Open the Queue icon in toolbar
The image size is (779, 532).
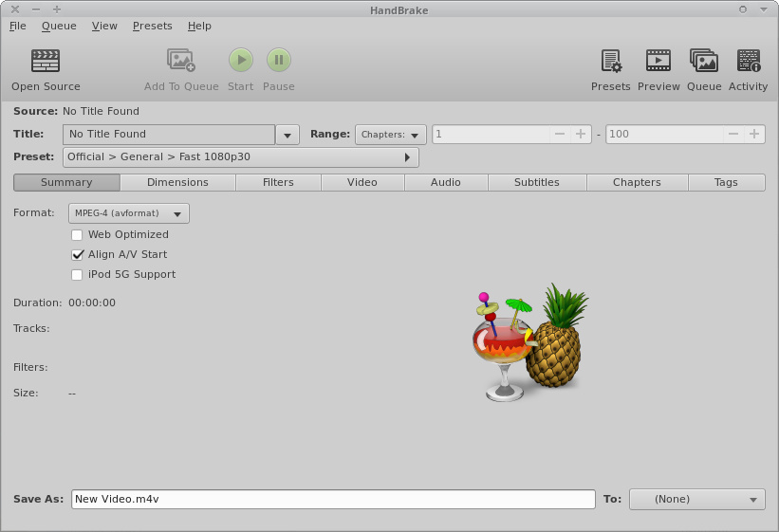(x=704, y=62)
